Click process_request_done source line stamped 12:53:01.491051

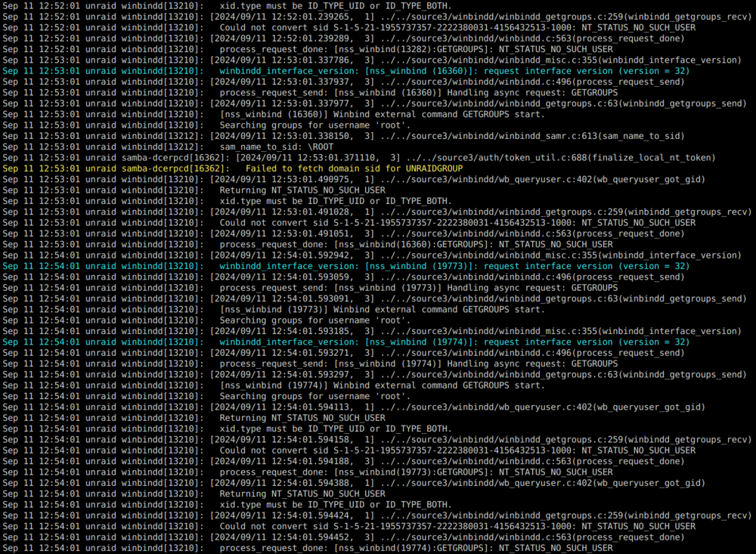pos(343,234)
